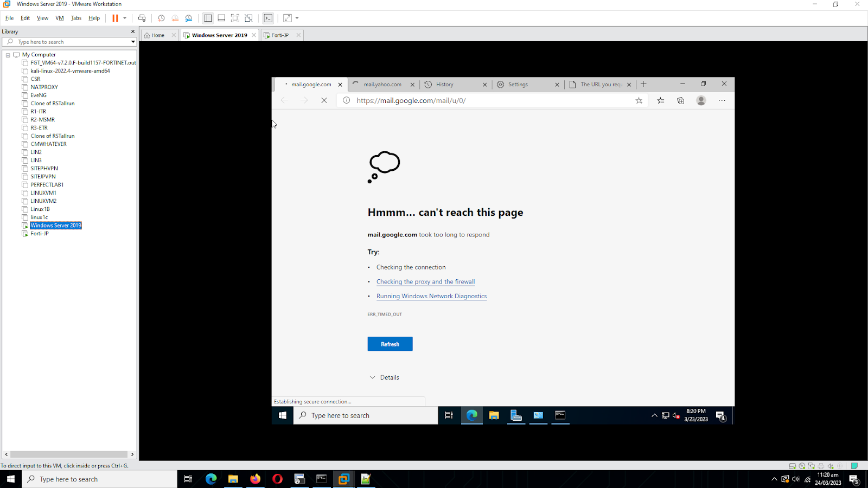Toggle the console view button

tap(268, 18)
